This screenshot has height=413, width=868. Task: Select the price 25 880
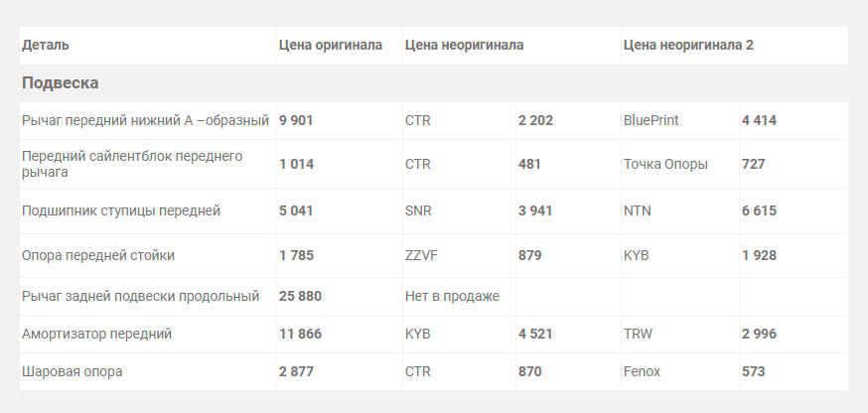pyautogui.click(x=300, y=296)
